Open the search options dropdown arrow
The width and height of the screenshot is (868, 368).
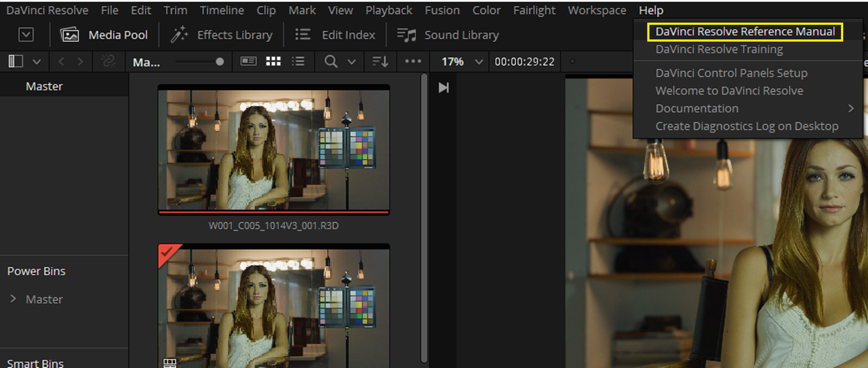pos(351,62)
